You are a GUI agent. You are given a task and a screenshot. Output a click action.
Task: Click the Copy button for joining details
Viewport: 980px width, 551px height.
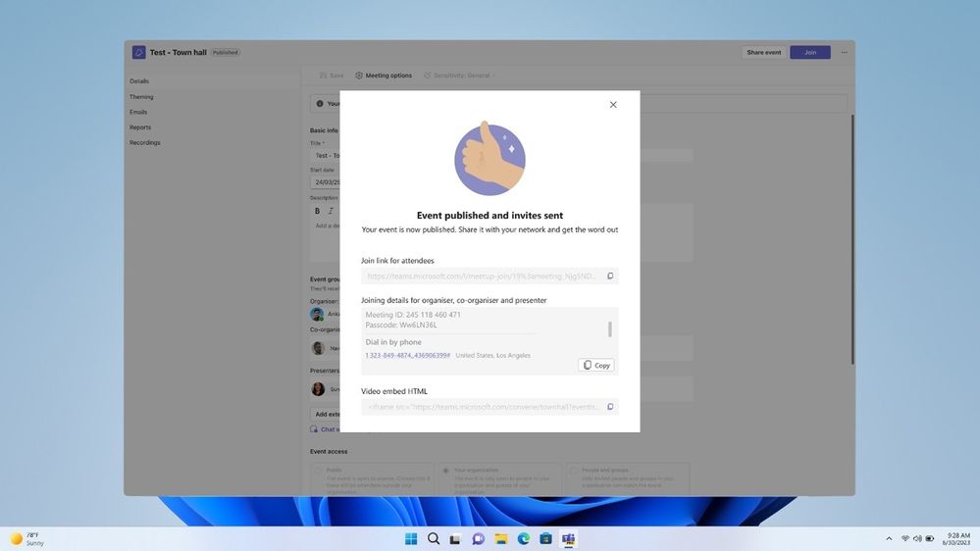596,366
